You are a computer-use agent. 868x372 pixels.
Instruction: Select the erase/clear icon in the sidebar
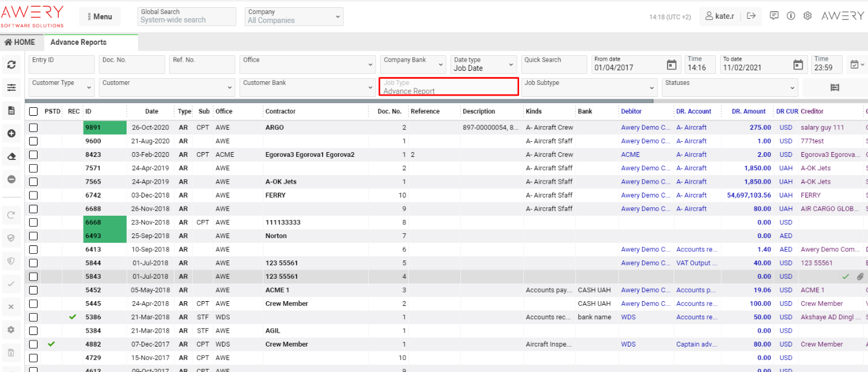pos(11,156)
